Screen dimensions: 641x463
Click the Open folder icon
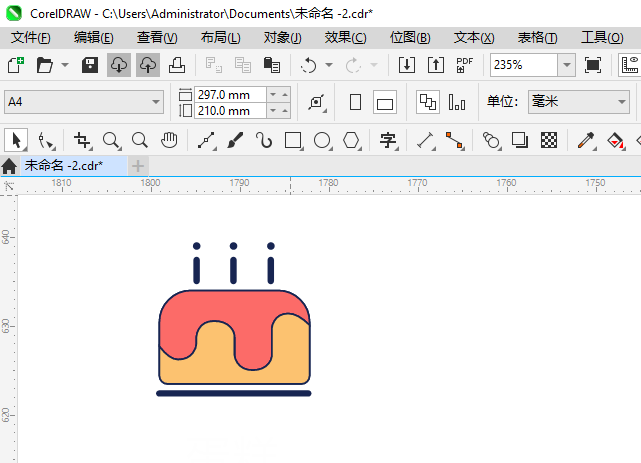click(45, 65)
